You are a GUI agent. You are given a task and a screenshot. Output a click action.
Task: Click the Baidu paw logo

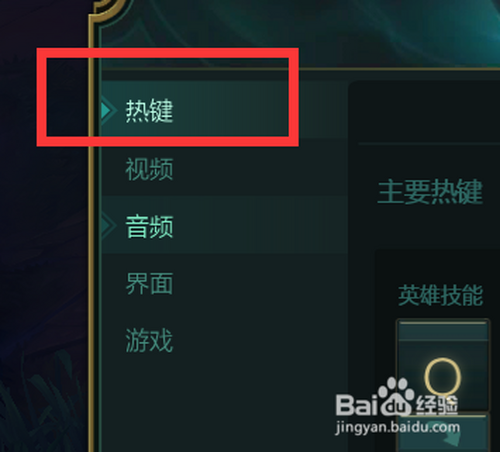(396, 397)
